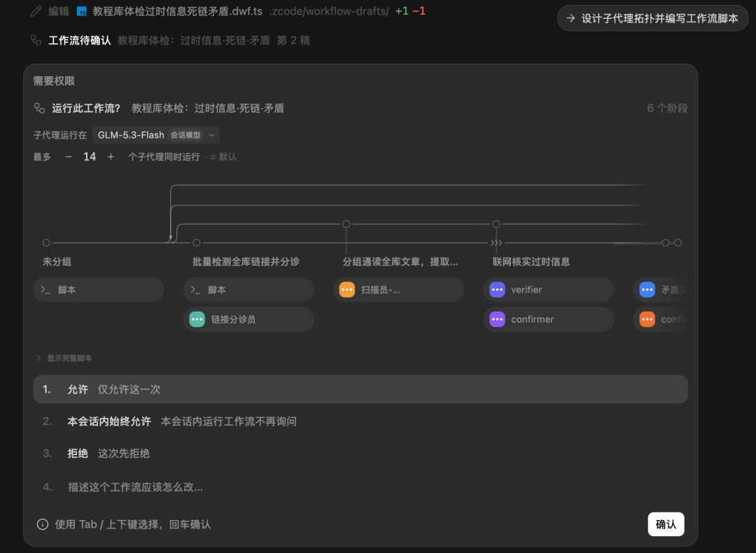Click the 确认 button
756x553 pixels.
tap(666, 524)
